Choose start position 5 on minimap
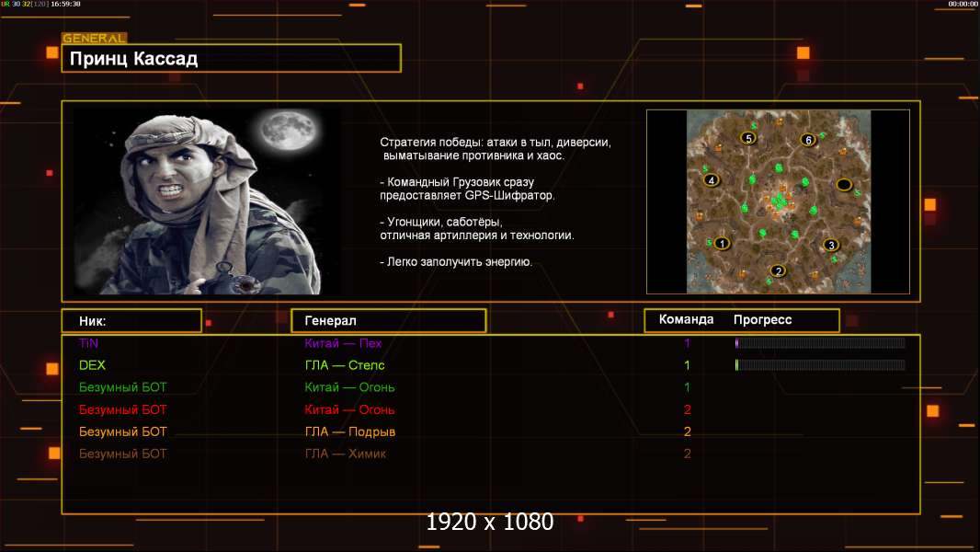The image size is (980, 552). coord(748,138)
